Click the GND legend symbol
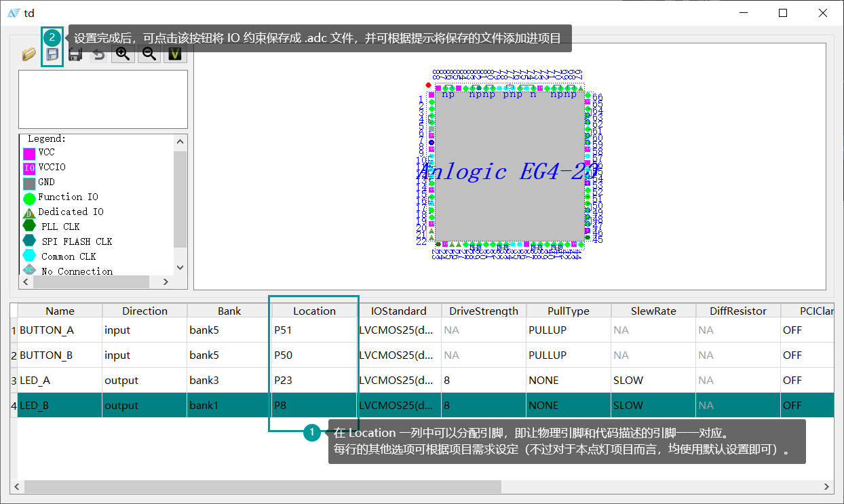 click(29, 183)
